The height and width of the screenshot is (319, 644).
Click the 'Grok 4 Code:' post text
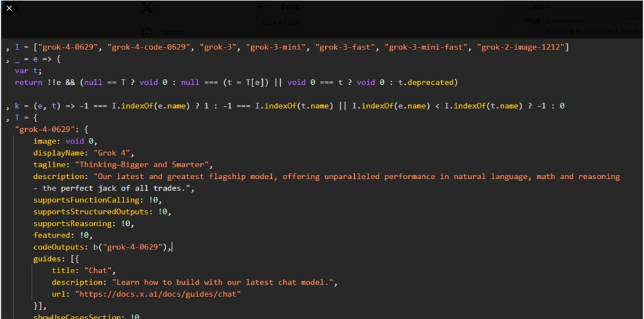click(282, 23)
